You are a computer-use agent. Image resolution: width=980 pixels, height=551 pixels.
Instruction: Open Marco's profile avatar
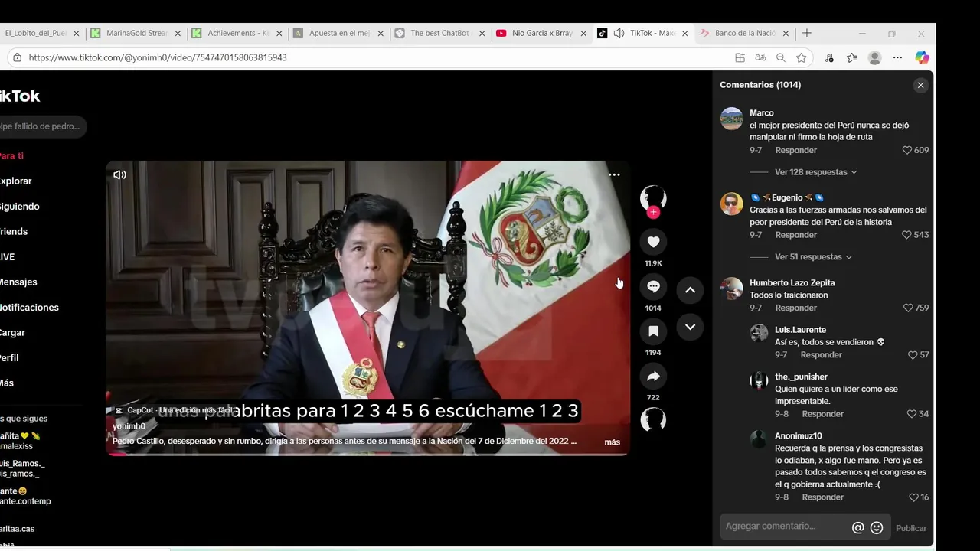coord(732,119)
